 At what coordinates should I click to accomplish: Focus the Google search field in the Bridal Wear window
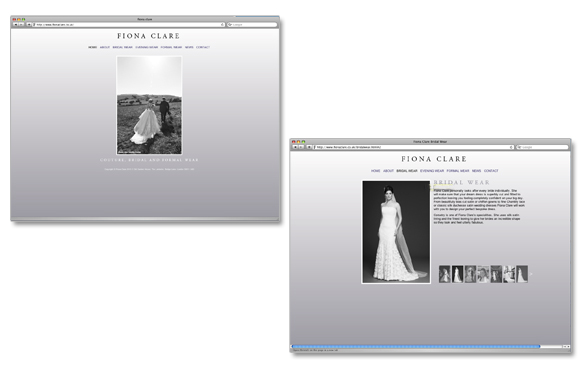coord(542,147)
